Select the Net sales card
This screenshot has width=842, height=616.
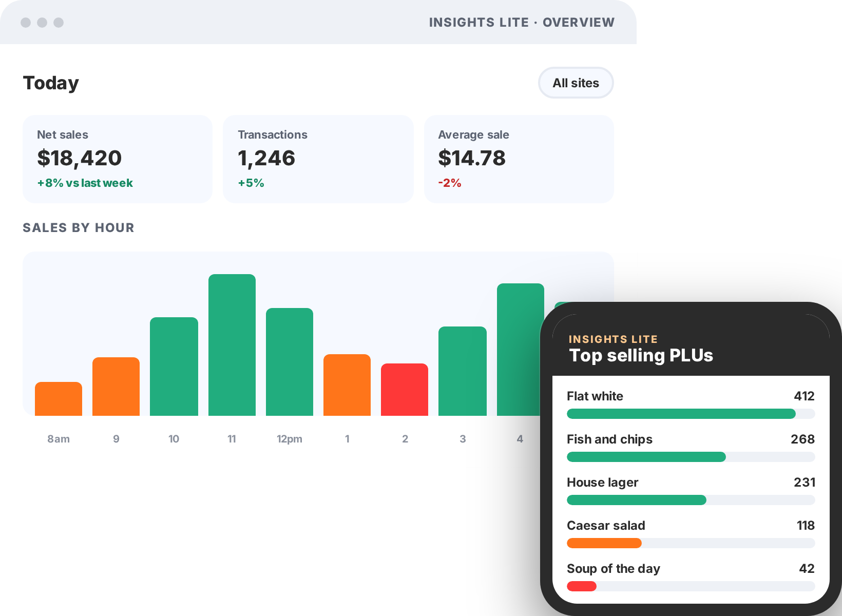tap(118, 159)
